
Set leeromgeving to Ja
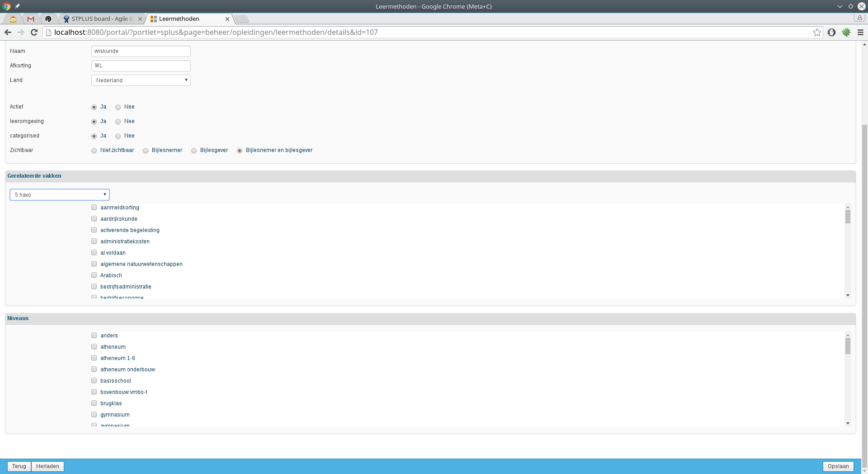tap(94, 122)
